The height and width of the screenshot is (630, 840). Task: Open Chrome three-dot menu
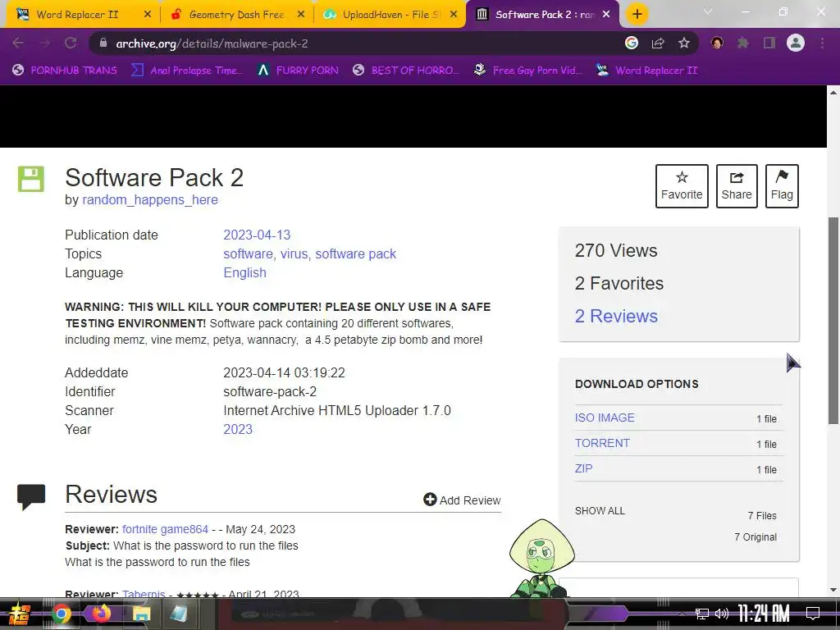tap(822, 43)
